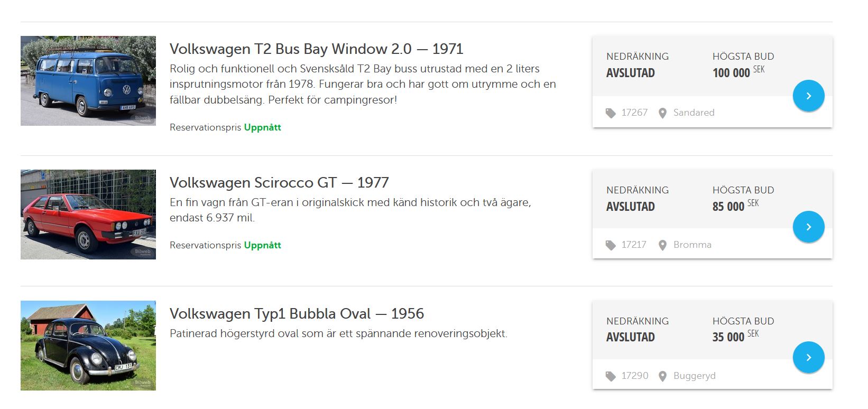Viewport: 868px width, 409px height.
Task: Click the location pin next to Bromma
Action: (x=662, y=245)
